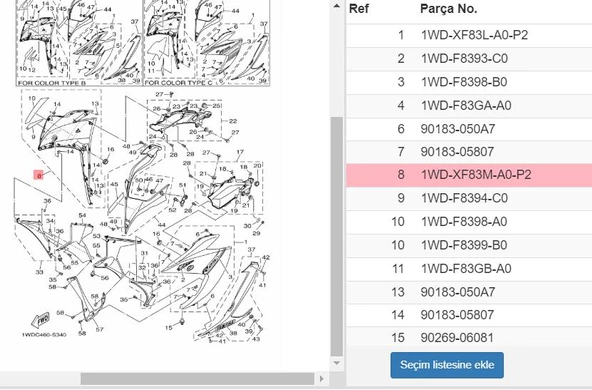Select row 9 part 1WD-F8394-C0

tap(469, 199)
